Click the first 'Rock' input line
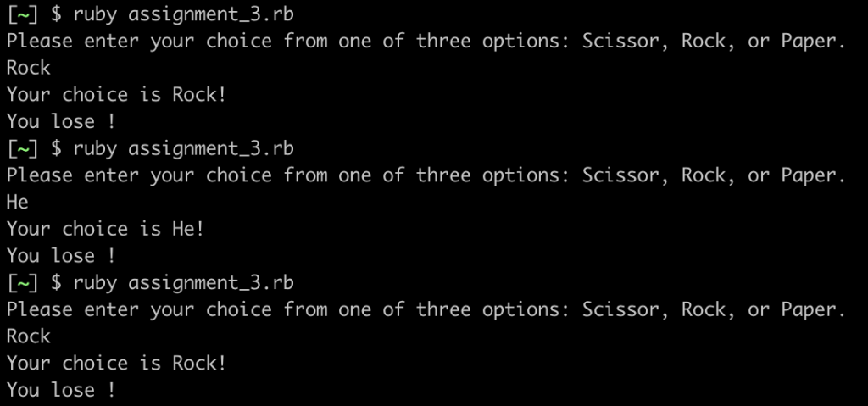 tap(29, 68)
